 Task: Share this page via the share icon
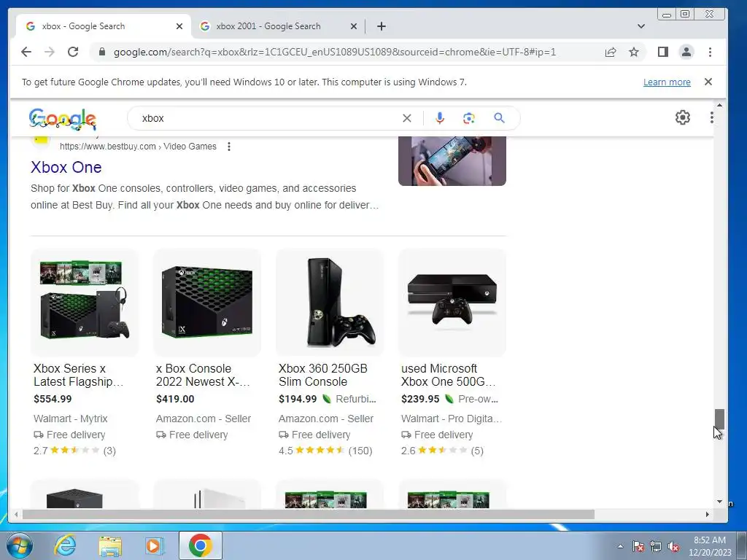(611, 52)
